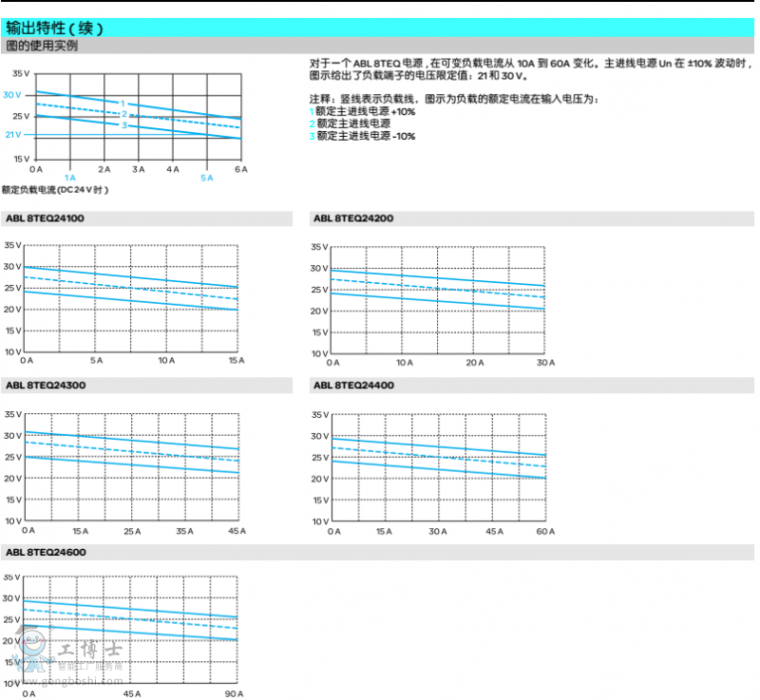
Task: Click the blue 1A marker below example chart
Action: pos(69,178)
